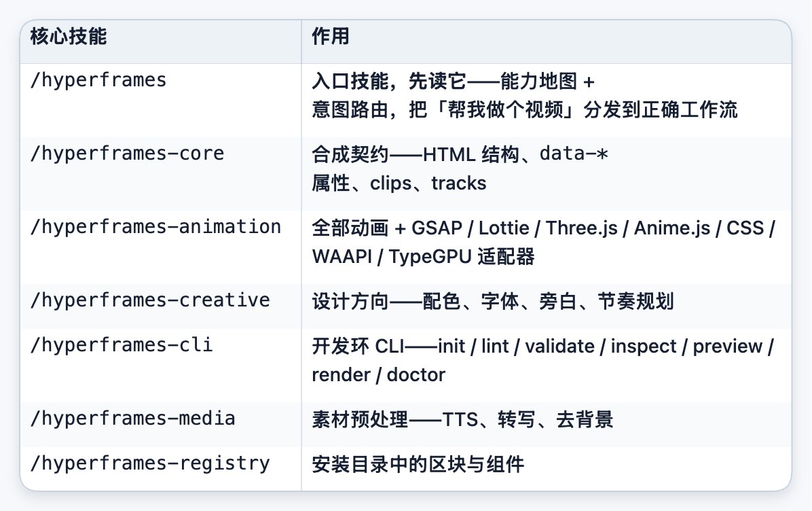Click the 入口技能 description for /hyperframes
812x511 pixels.
pos(525,95)
